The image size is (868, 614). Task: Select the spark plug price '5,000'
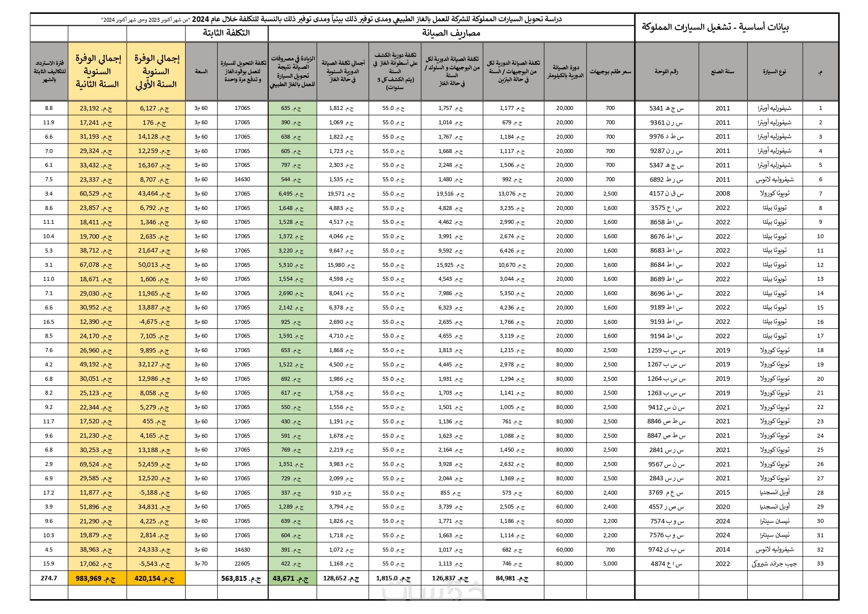610,563
